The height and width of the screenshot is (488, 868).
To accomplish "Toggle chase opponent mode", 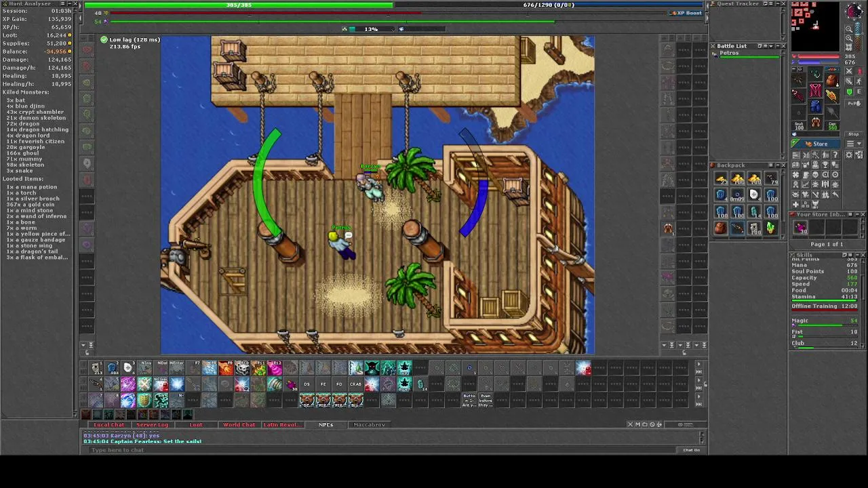I will [859, 81].
